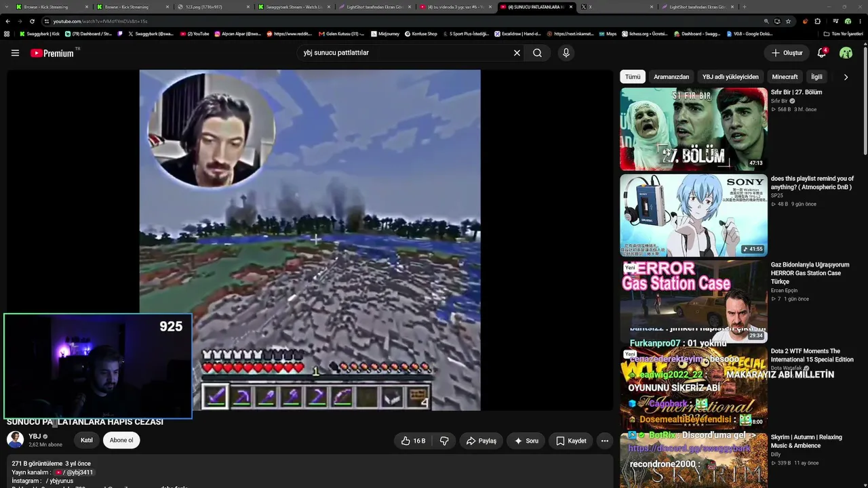The image size is (868, 488).
Task: Open the Maps bookmark
Action: (x=608, y=33)
